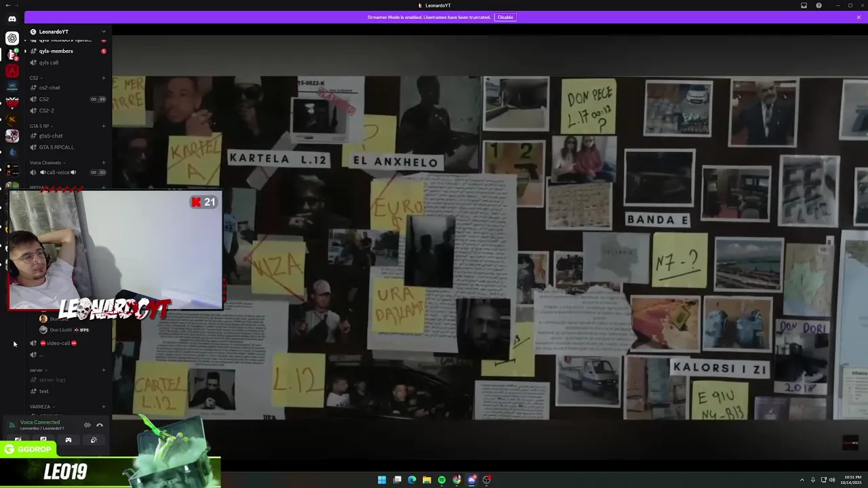The height and width of the screenshot is (488, 868).
Task: Open the qyls-members text channel
Action: (68, 51)
